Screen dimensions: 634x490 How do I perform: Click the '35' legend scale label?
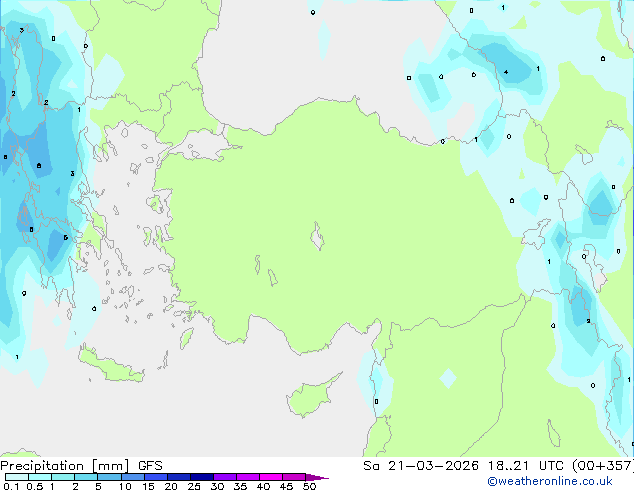pos(240,486)
